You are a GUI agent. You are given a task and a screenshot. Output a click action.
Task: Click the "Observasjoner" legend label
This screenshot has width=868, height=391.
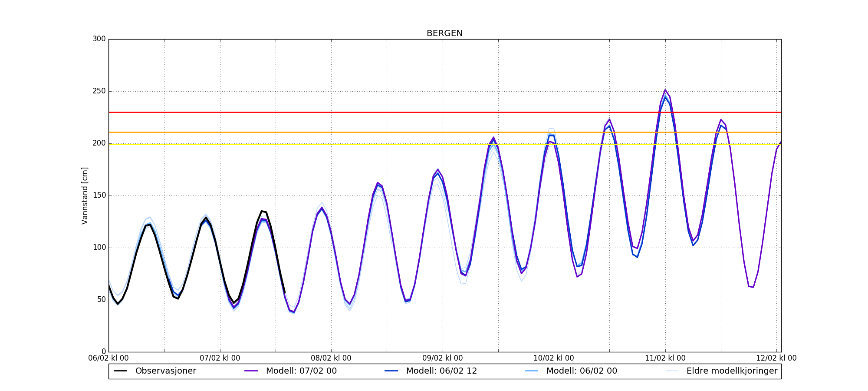[x=166, y=371]
